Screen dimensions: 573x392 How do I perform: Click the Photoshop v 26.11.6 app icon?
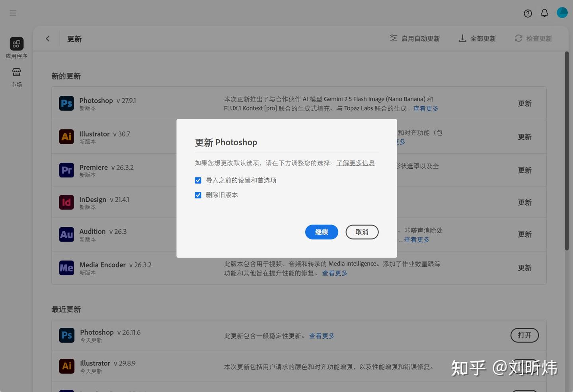pyautogui.click(x=66, y=335)
